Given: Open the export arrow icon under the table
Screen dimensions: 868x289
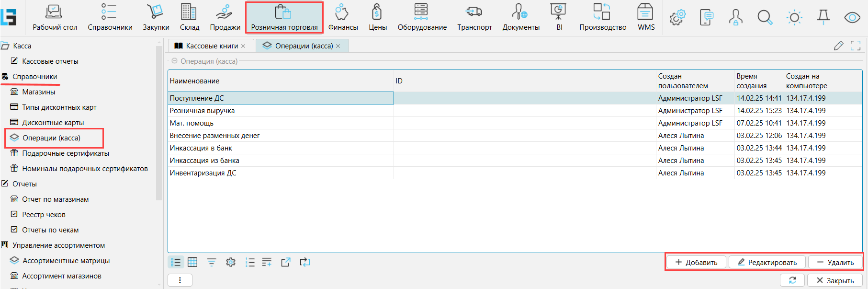Looking at the screenshot, I should [286, 262].
